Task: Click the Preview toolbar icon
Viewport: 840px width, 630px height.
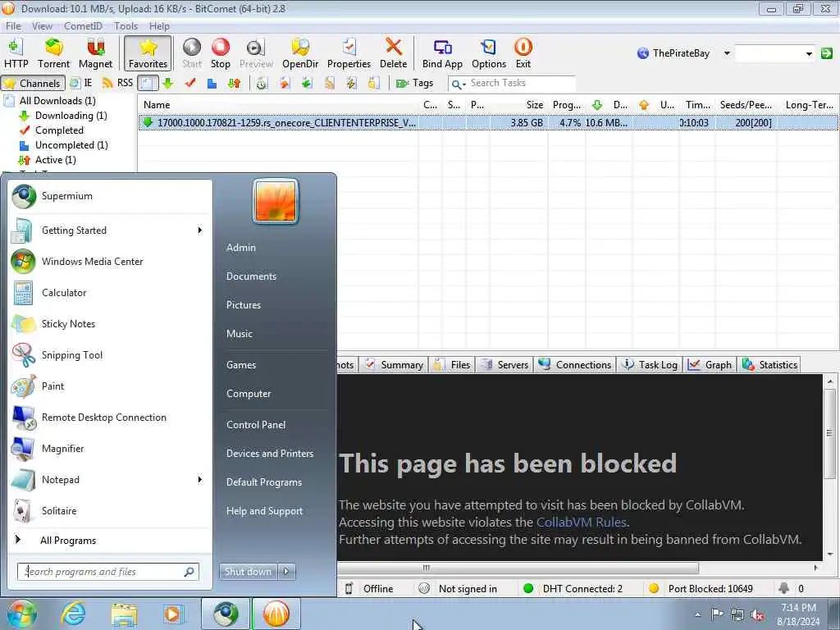Action: [256, 53]
